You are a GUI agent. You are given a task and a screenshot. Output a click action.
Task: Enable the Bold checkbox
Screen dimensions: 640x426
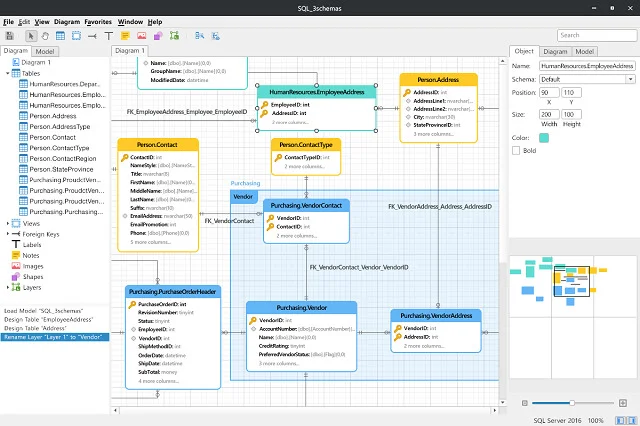pos(516,151)
